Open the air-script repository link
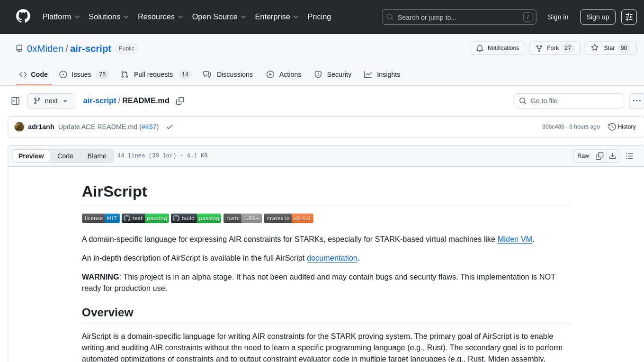The image size is (644, 362). coord(90,48)
